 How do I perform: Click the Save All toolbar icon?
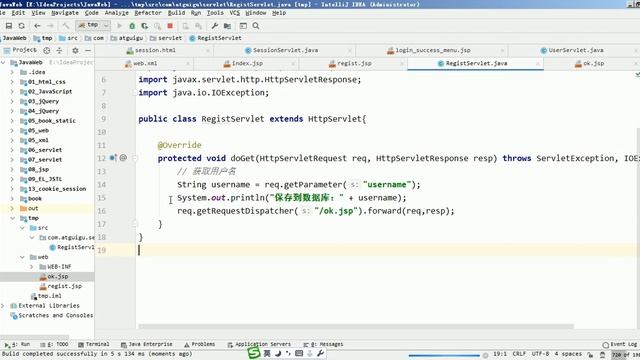coord(9,26)
